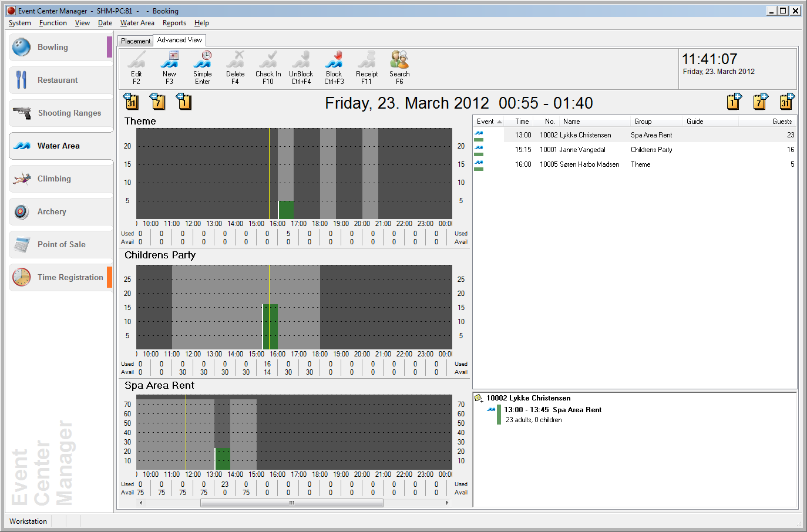The height and width of the screenshot is (532, 807).
Task: Open the Water Area menu
Action: pos(137,23)
